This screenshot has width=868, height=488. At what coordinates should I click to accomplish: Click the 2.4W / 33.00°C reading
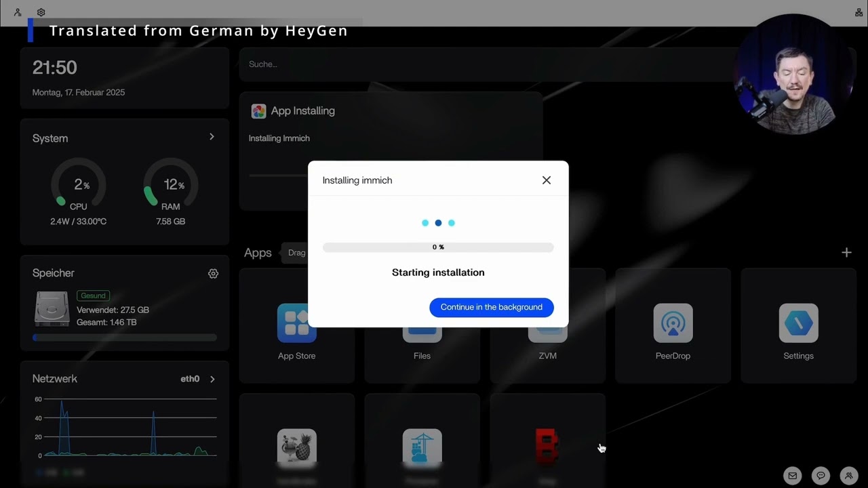(x=79, y=222)
